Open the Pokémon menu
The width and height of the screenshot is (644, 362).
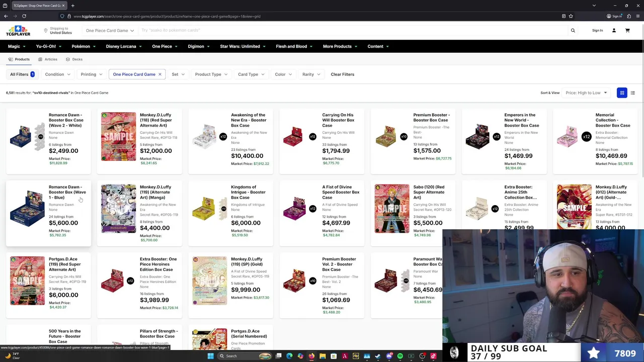[x=84, y=46]
